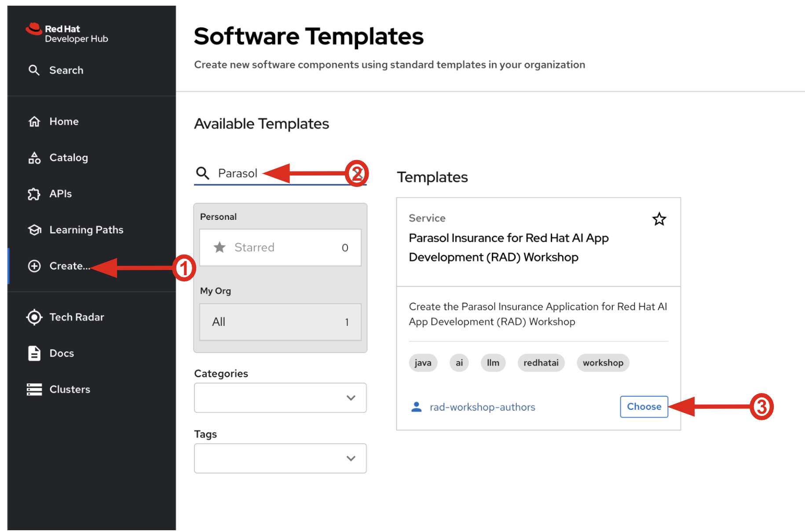Open Search from the sidebar

tap(66, 70)
